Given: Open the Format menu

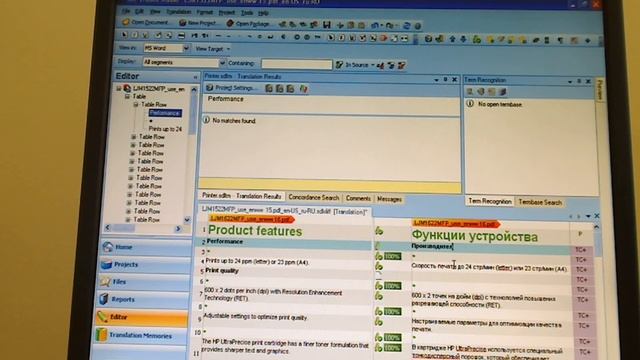Looking at the screenshot, I should click(x=204, y=12).
